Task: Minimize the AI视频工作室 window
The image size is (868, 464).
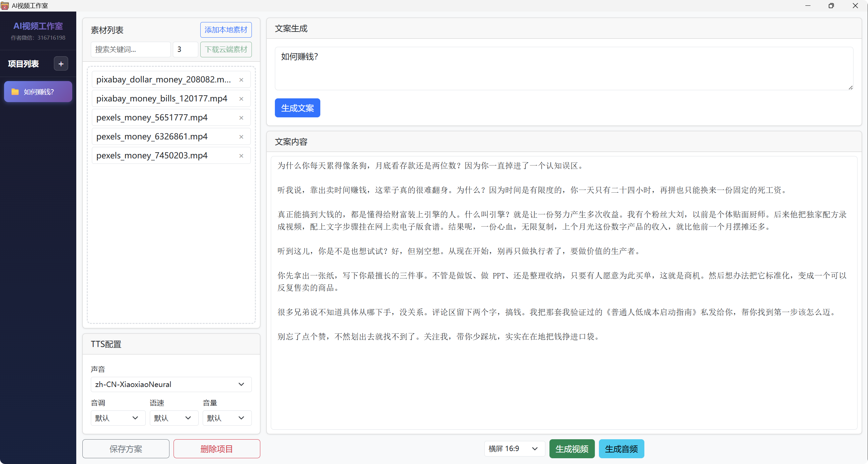Action: [x=808, y=6]
